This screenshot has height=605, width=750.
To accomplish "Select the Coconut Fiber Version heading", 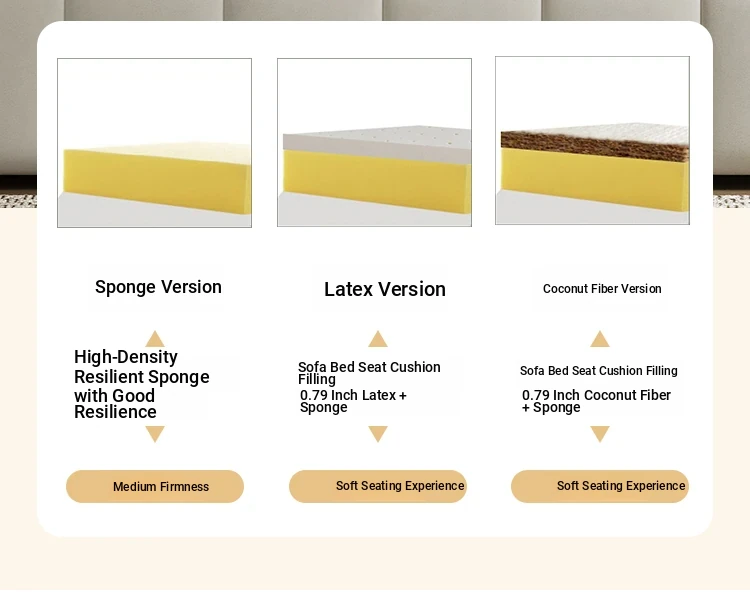I will [602, 289].
